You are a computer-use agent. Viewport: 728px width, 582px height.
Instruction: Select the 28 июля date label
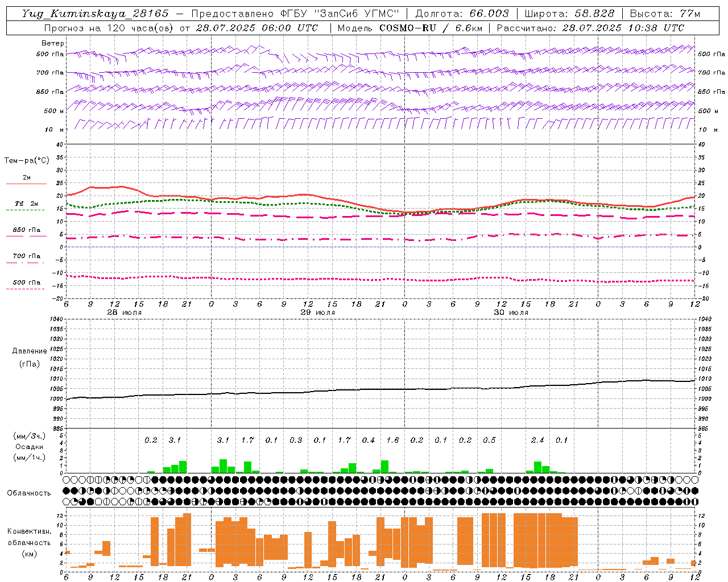(125, 313)
